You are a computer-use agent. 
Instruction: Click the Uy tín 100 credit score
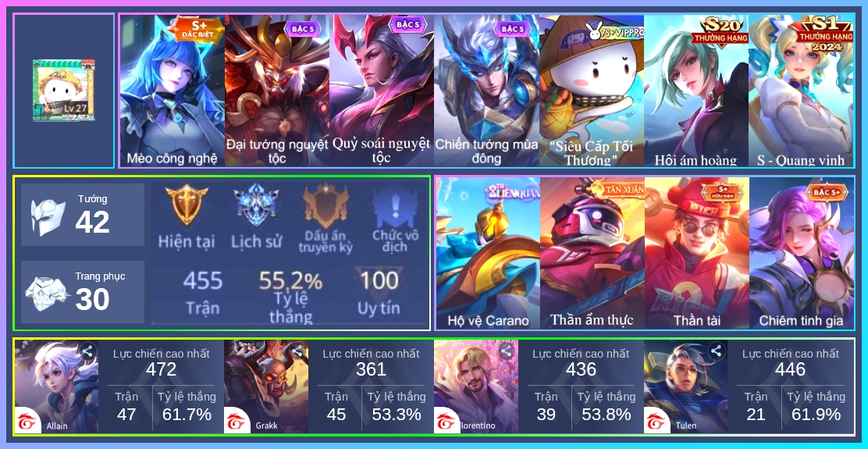point(379,294)
